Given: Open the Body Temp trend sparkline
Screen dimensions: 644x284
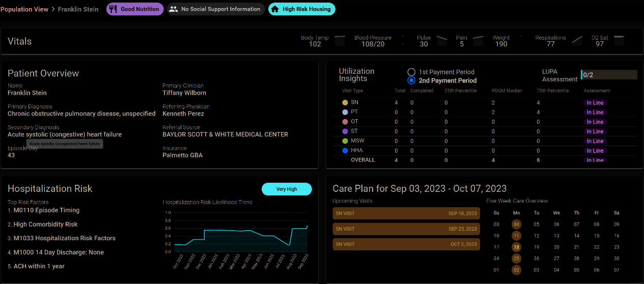Looking at the screenshot, I should pos(340,40).
